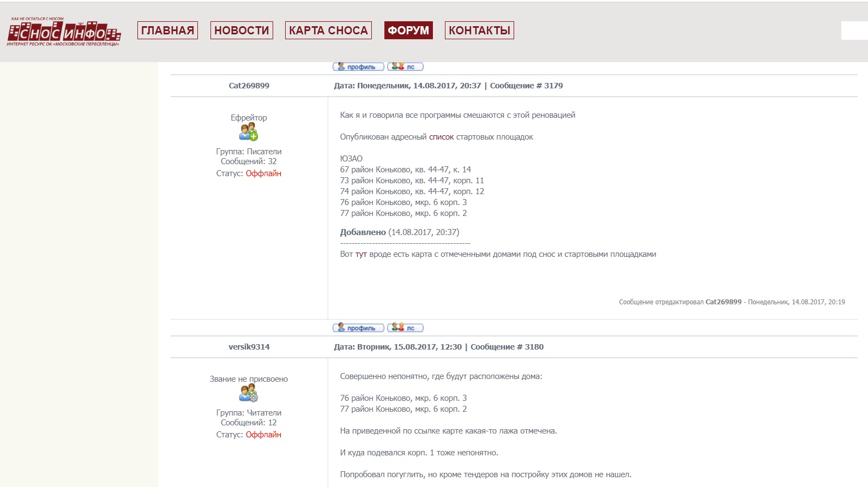Click Оффлайн status under Cat269899
The height and width of the screenshot is (487, 868).
(x=263, y=173)
